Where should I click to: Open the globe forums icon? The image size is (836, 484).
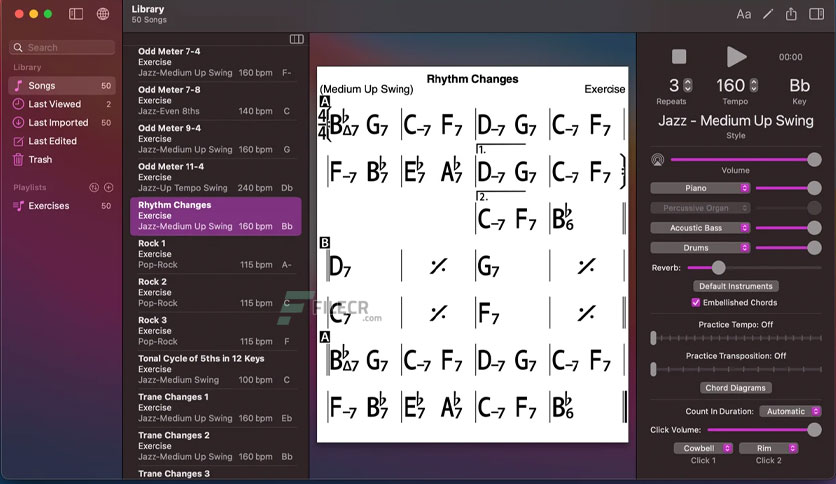coord(103,14)
